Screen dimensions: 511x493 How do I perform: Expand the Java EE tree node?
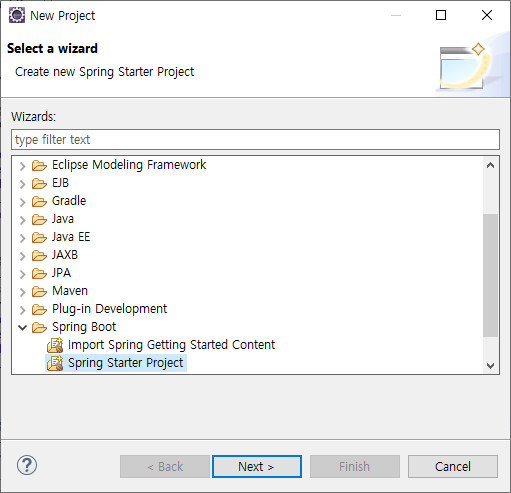click(x=22, y=238)
